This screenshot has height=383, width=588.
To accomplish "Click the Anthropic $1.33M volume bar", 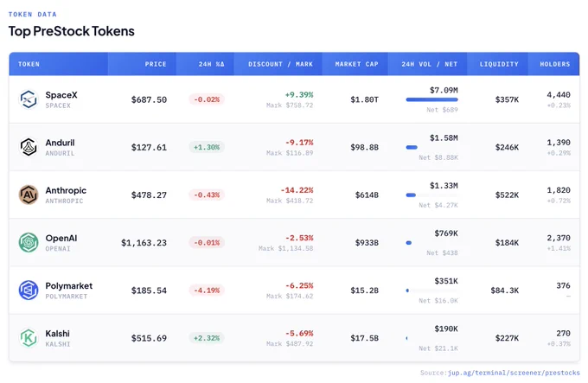I will click(411, 195).
